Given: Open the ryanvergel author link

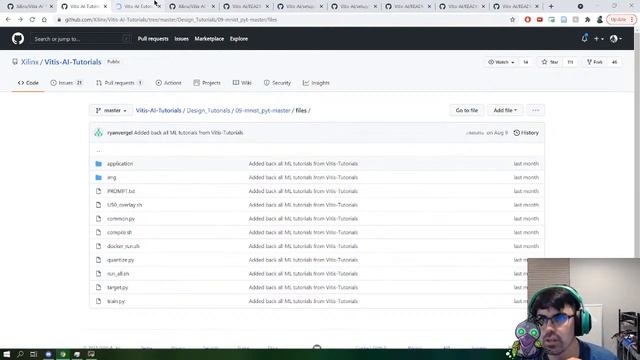Looking at the screenshot, I should click(x=120, y=133).
